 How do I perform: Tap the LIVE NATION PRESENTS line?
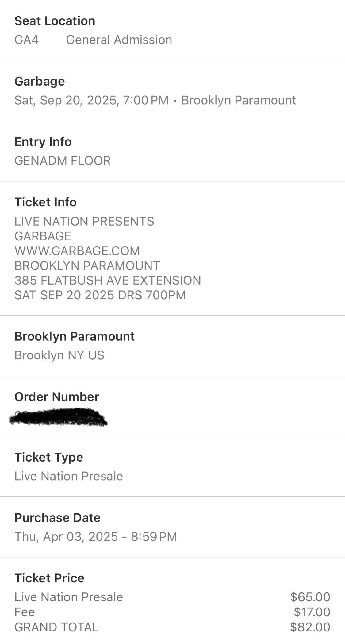click(x=84, y=221)
